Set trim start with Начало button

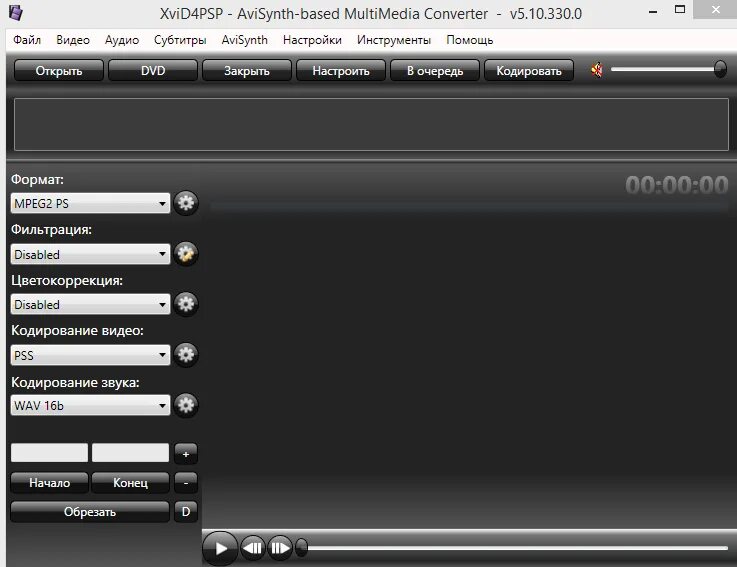[49, 482]
